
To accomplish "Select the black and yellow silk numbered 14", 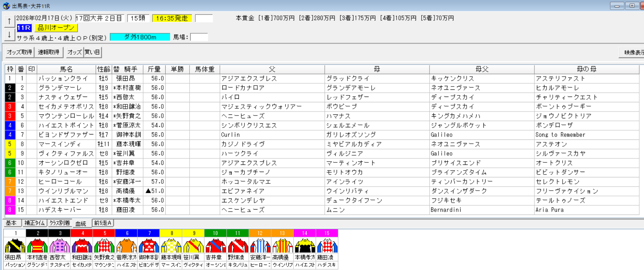I will 305,246.
